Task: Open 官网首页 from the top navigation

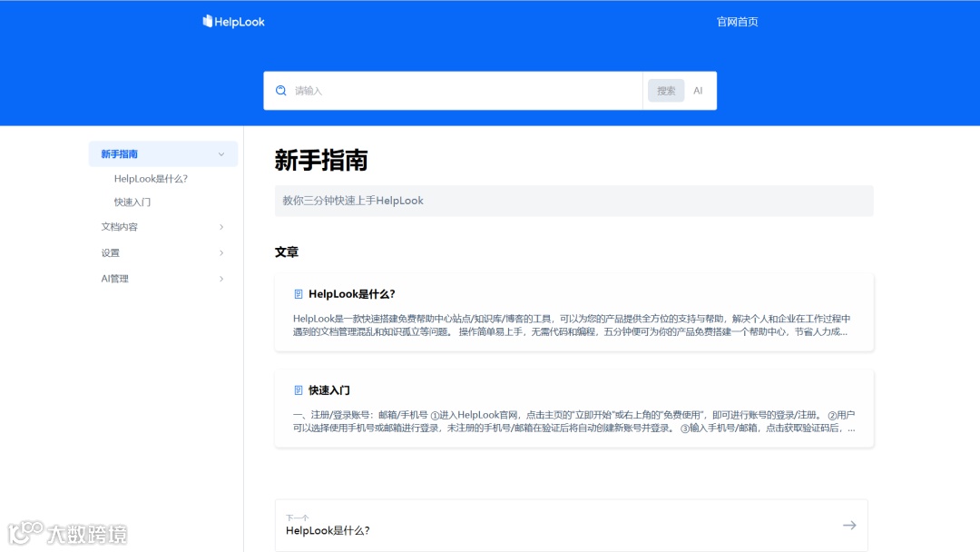Action: (737, 21)
